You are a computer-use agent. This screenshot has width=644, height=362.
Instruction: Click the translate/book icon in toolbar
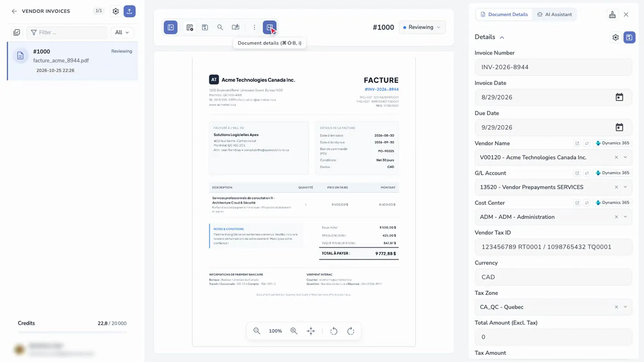[x=236, y=27]
